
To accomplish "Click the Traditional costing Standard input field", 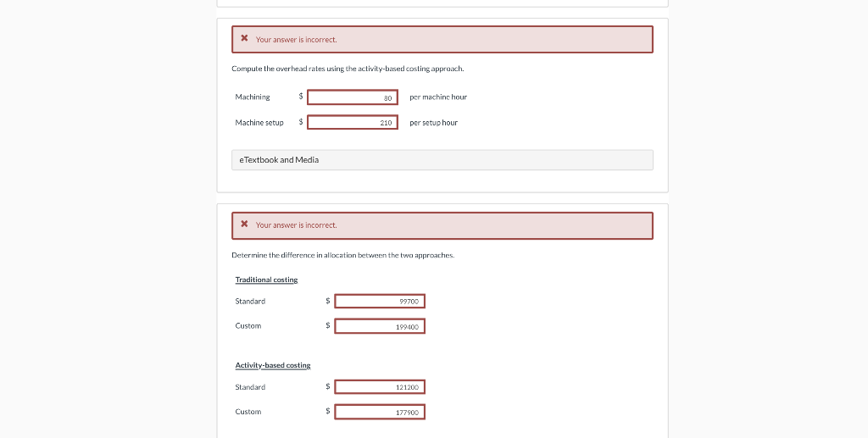I will [x=380, y=302].
